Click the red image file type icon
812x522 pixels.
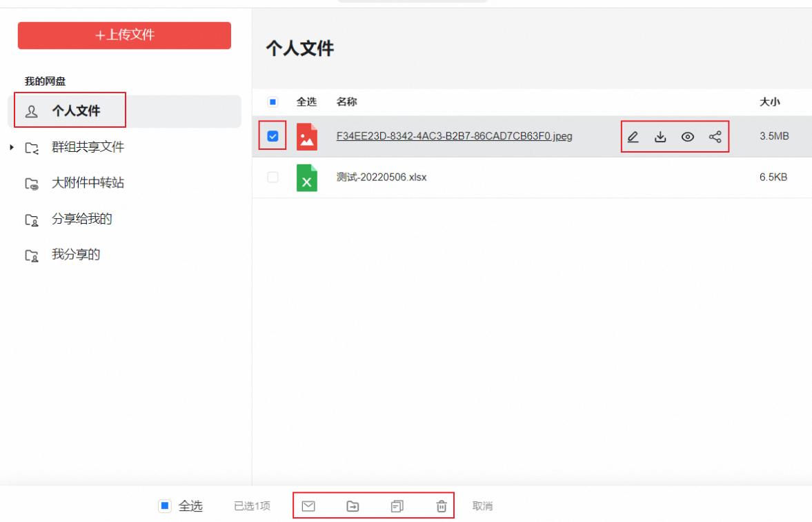(x=306, y=136)
